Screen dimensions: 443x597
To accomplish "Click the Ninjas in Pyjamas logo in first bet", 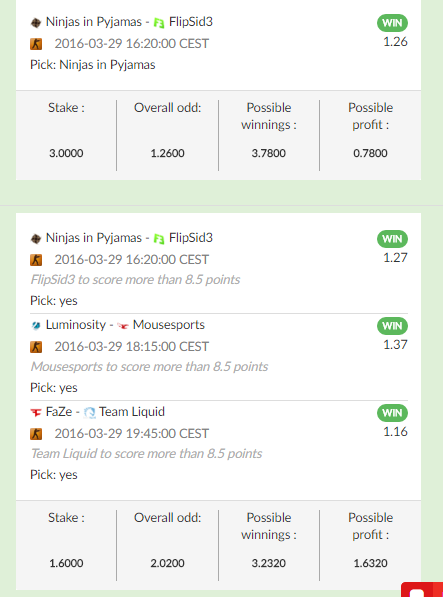I will pyautogui.click(x=36, y=23).
